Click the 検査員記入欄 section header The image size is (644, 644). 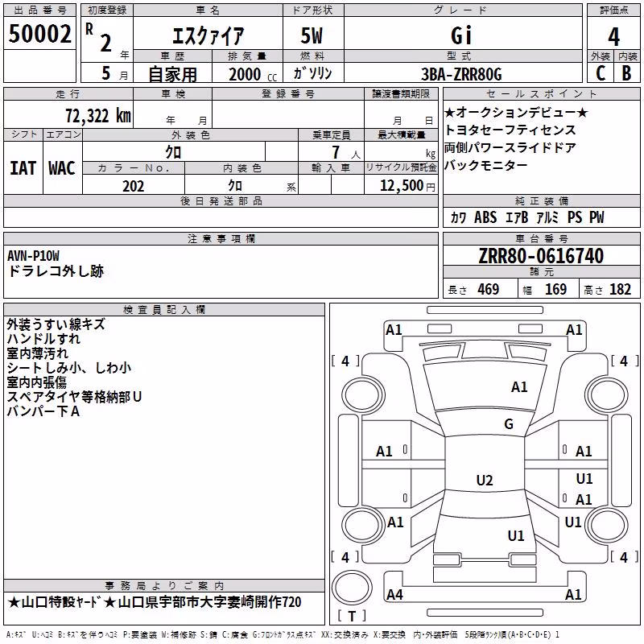pos(164,310)
